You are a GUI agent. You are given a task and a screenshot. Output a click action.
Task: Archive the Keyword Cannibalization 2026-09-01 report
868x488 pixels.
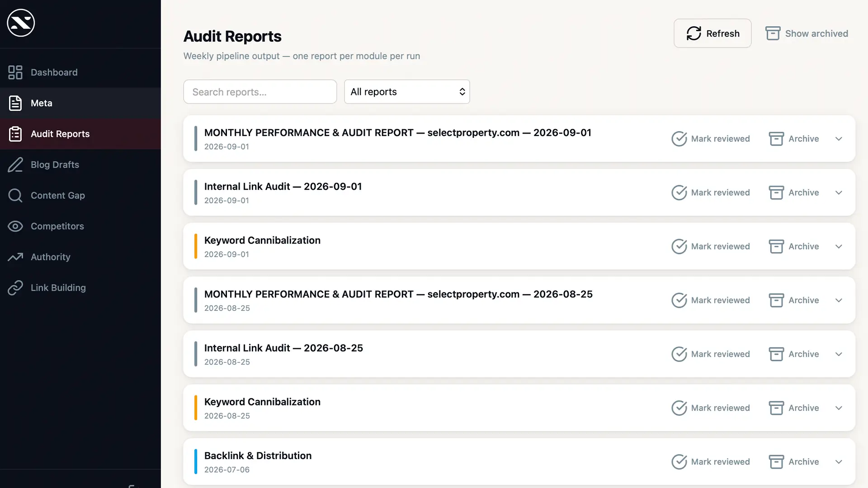point(794,246)
